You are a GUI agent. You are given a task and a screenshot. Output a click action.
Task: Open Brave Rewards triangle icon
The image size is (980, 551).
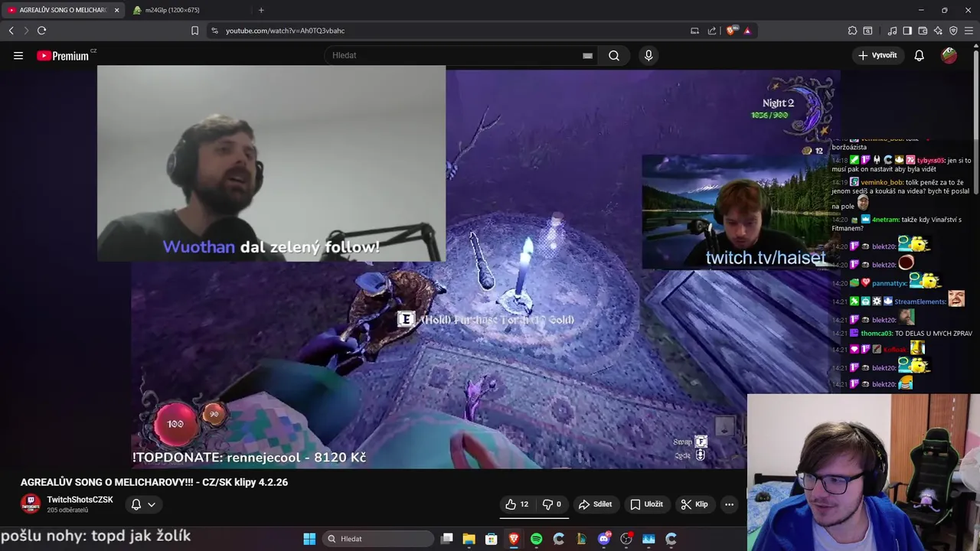tap(747, 31)
